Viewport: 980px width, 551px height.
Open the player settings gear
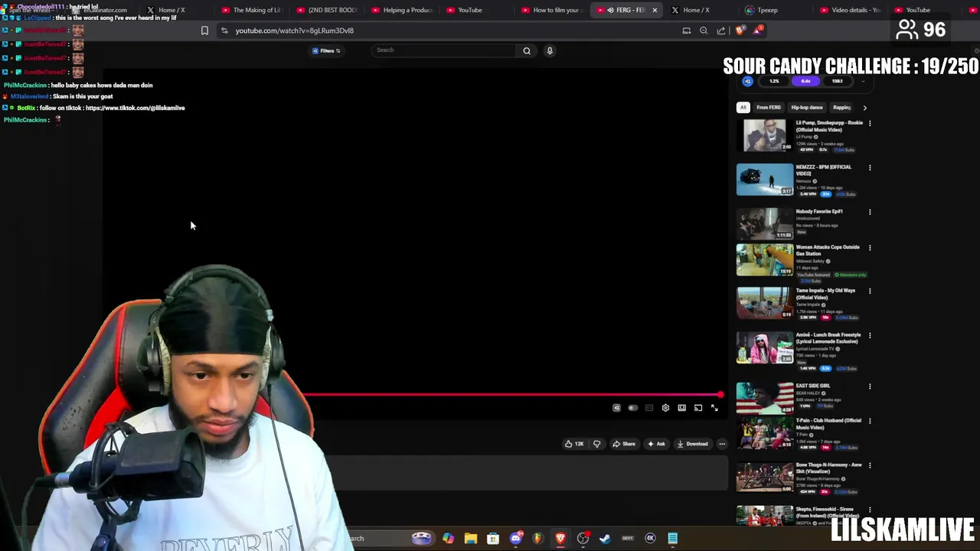pos(665,408)
